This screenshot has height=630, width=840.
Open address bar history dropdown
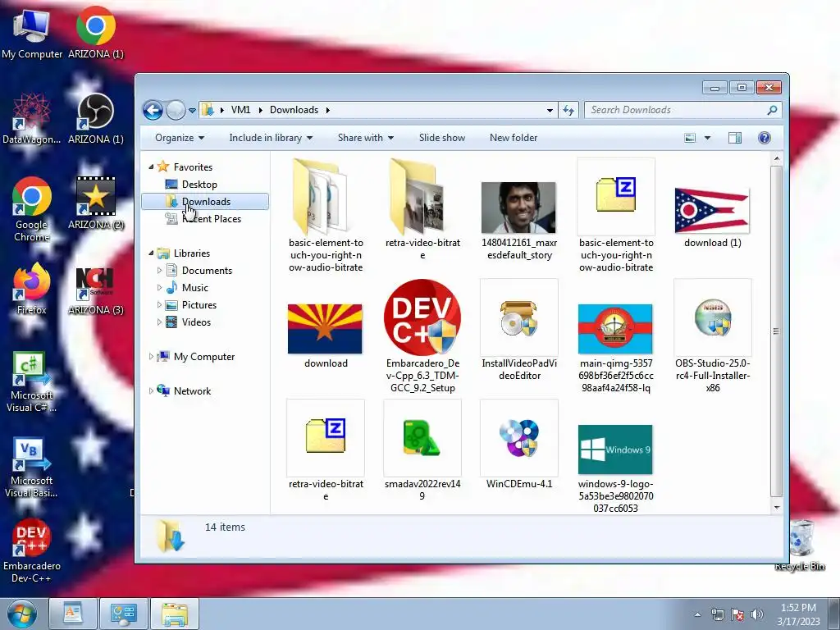click(550, 111)
